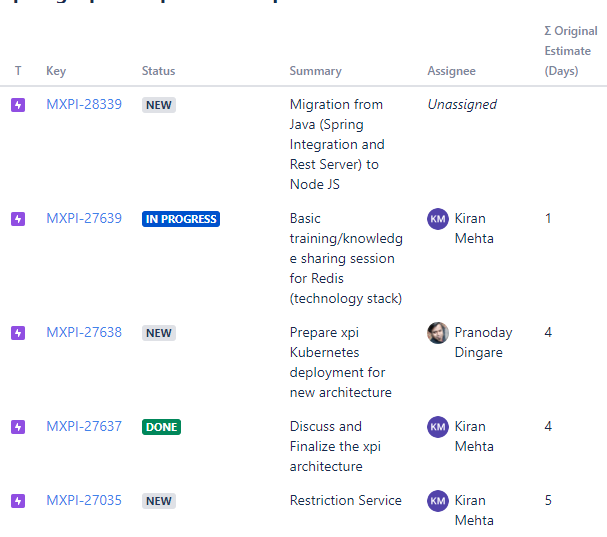Click the IN PROGRESS status badge
The height and width of the screenshot is (537, 607).
pos(181,219)
